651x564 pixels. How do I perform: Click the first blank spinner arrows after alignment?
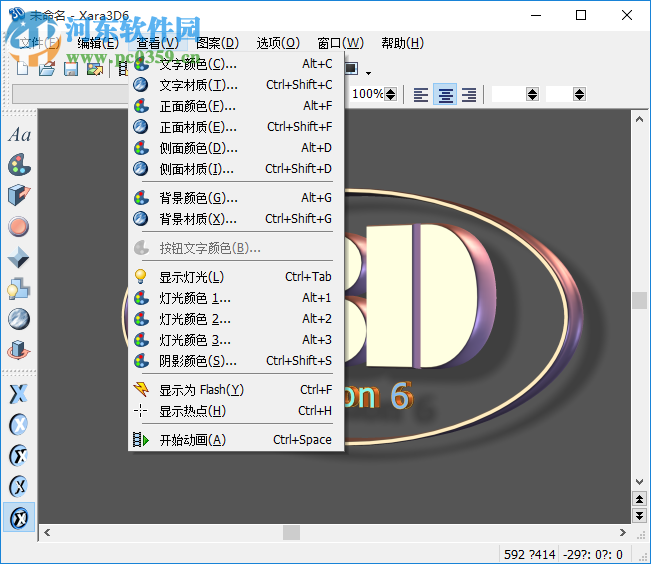(x=533, y=94)
